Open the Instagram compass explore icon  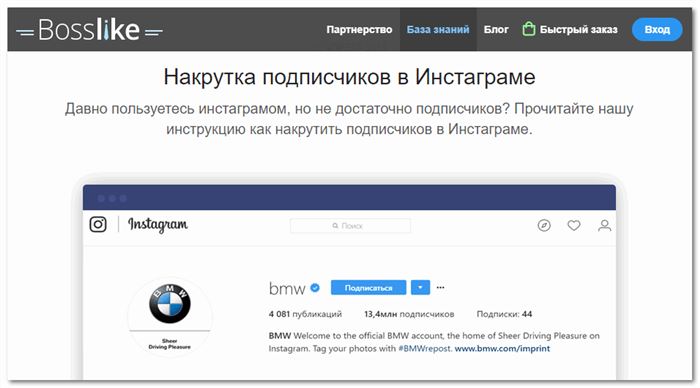pos(544,225)
